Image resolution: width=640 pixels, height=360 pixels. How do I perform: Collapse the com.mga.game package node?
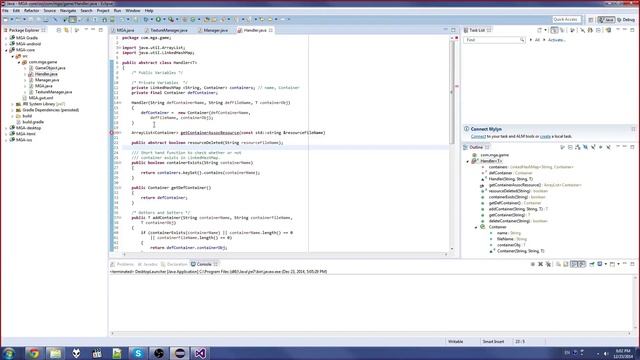coord(19,62)
